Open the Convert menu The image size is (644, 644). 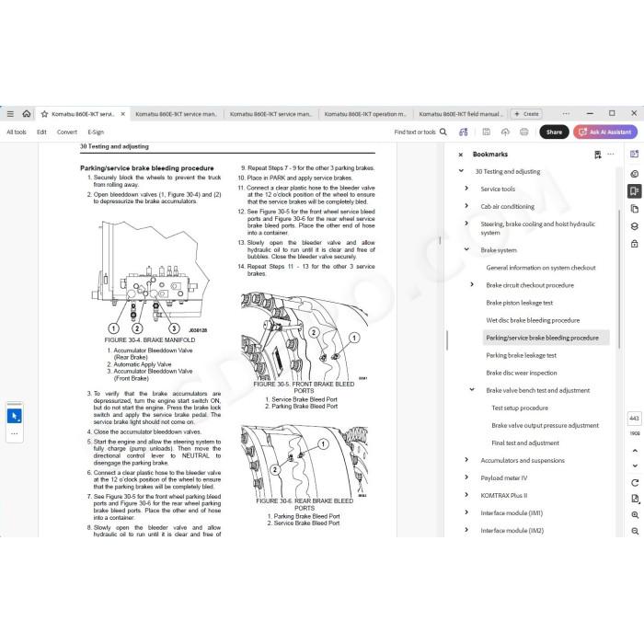click(67, 132)
